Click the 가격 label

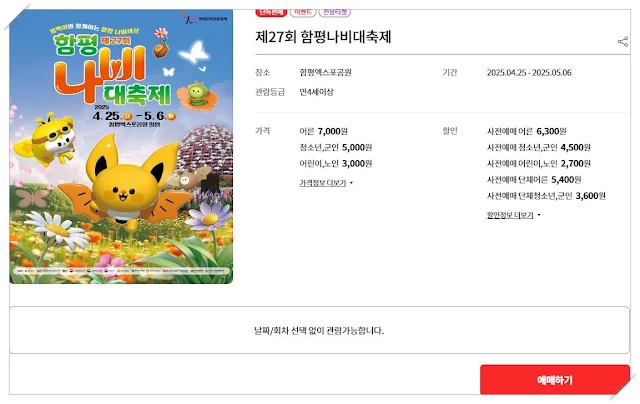point(262,131)
